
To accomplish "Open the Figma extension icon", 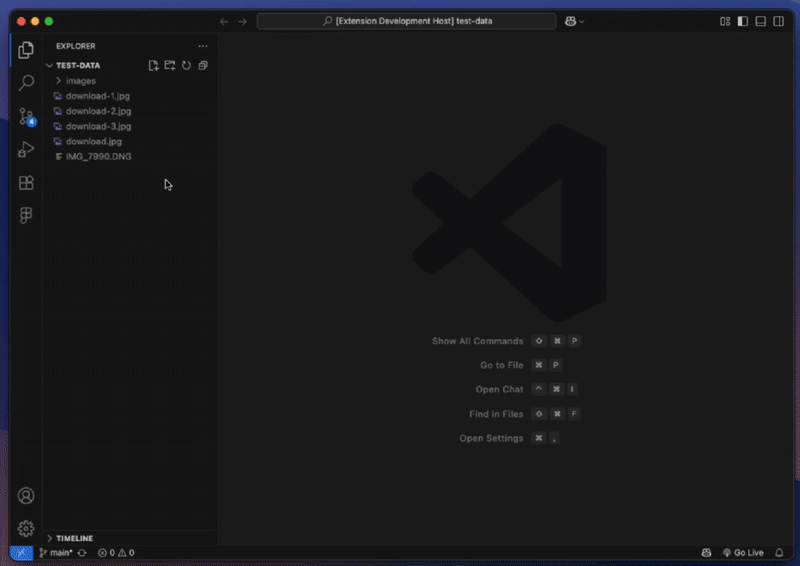I will [x=26, y=215].
